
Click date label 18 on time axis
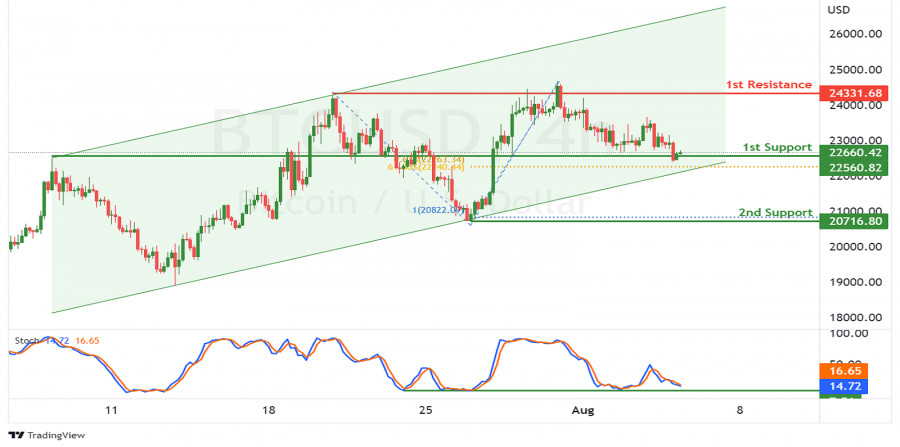[269, 410]
